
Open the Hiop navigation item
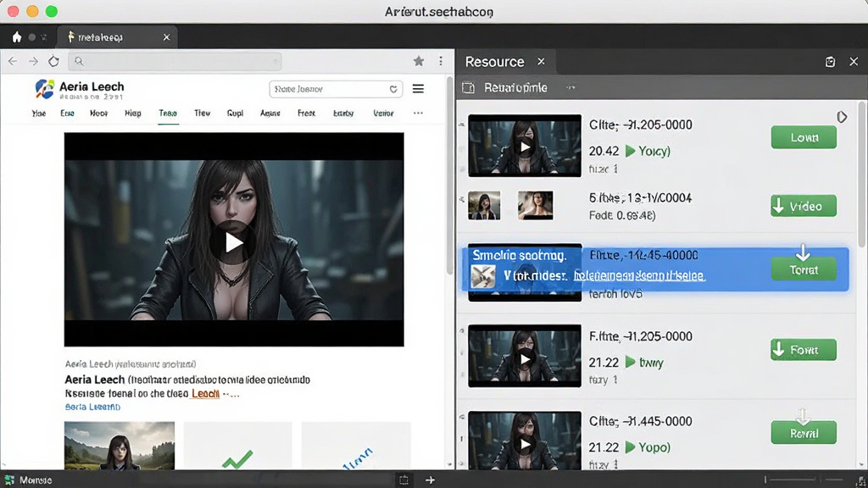[133, 114]
